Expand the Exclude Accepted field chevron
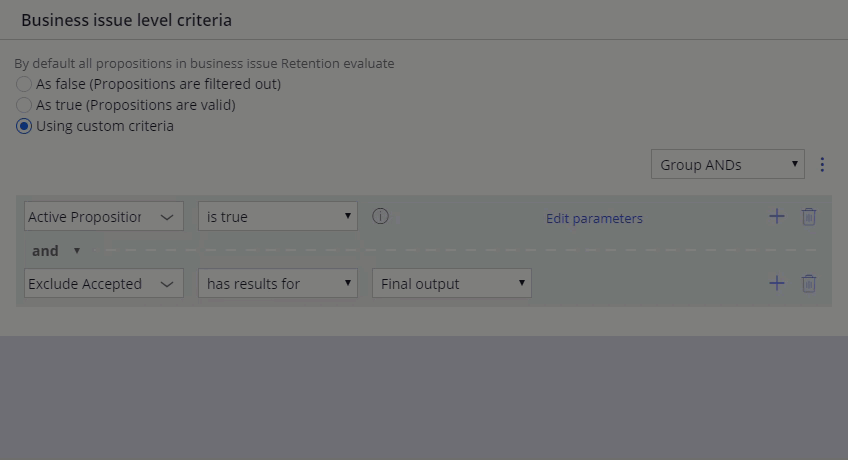 pos(167,284)
